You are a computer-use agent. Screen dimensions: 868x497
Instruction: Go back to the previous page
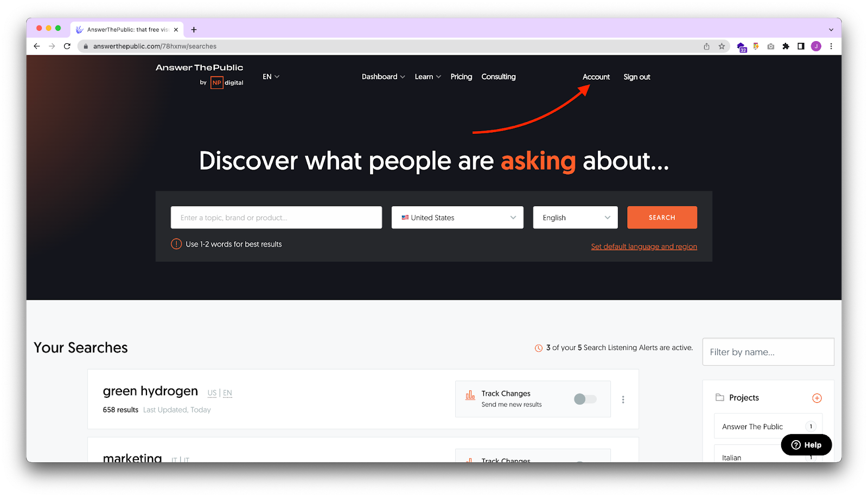(x=37, y=46)
